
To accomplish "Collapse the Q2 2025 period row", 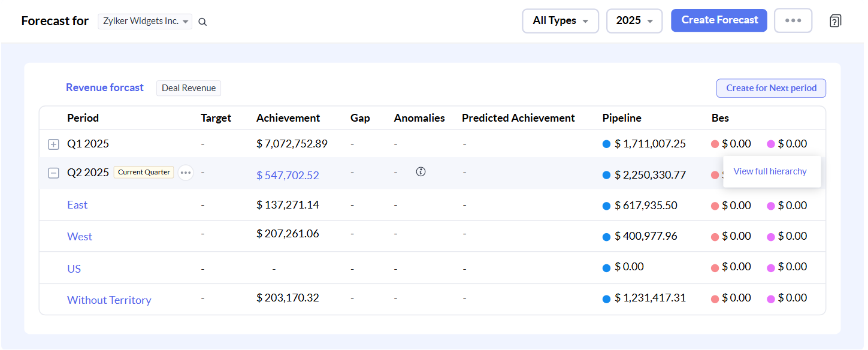I will [53, 173].
